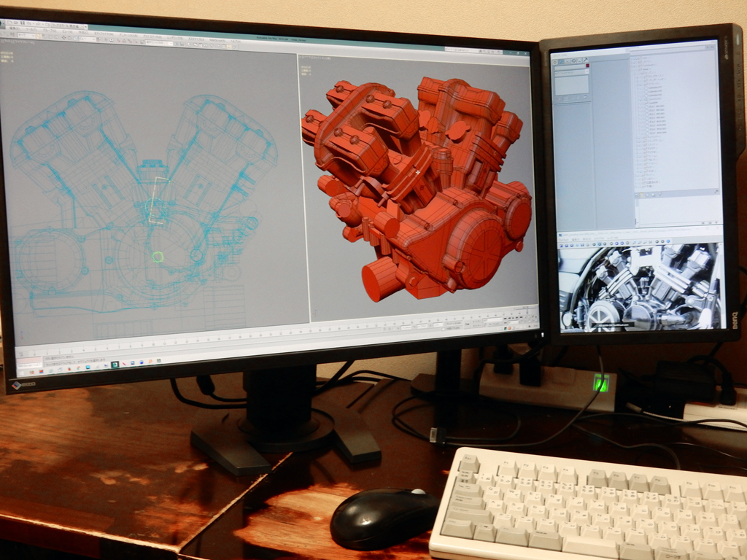Switch to the Hierarchy tab in command panel
Image resolution: width=747 pixels, height=560 pixels.
pyautogui.click(x=568, y=61)
